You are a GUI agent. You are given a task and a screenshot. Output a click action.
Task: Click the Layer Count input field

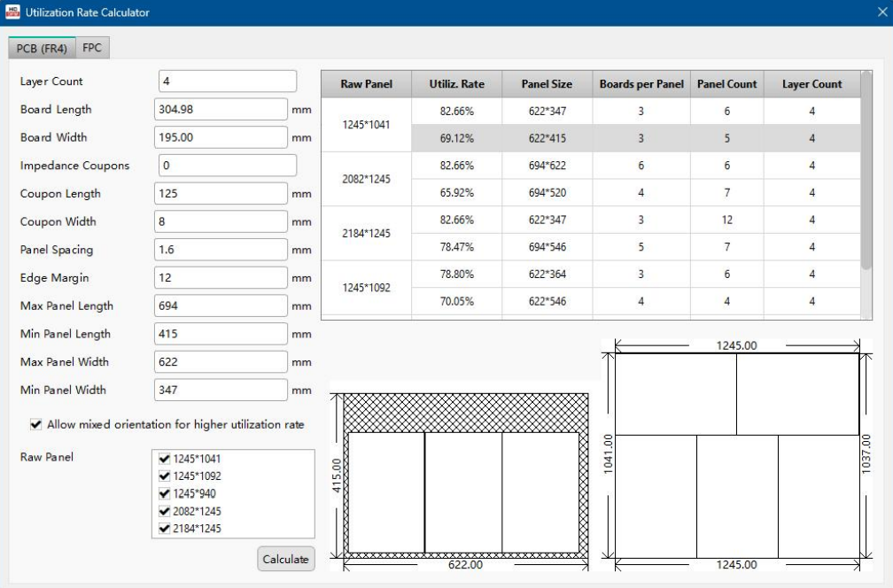tap(227, 81)
